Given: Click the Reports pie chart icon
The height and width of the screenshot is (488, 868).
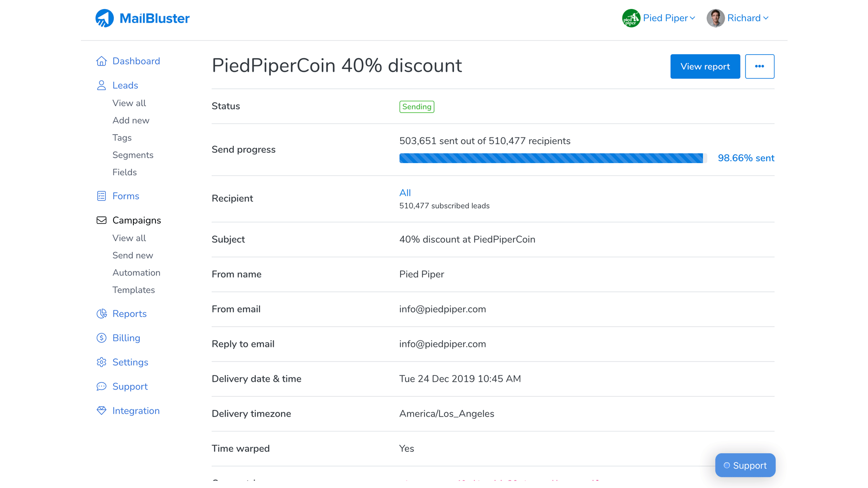Looking at the screenshot, I should (101, 314).
